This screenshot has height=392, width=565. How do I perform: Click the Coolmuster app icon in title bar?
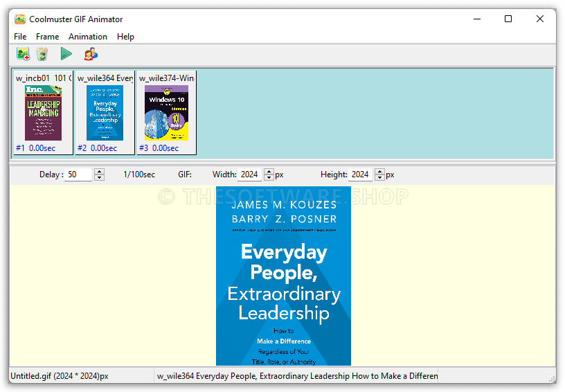click(x=20, y=19)
